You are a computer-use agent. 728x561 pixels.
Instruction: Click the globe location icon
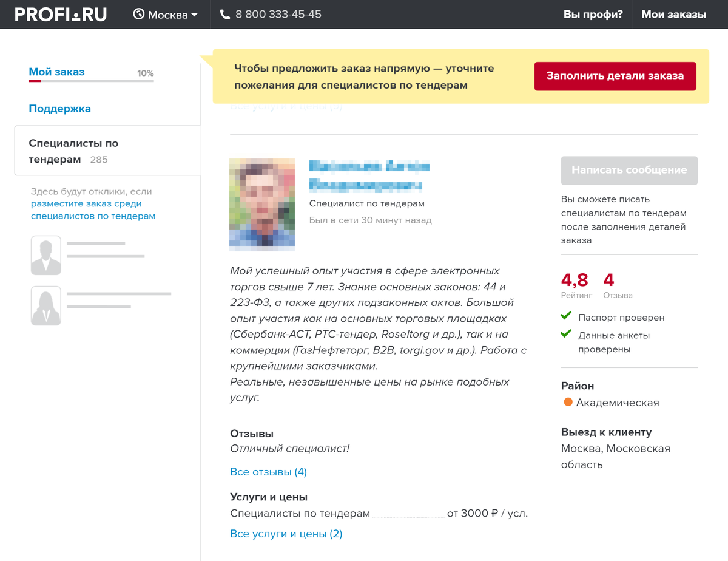coord(139,15)
